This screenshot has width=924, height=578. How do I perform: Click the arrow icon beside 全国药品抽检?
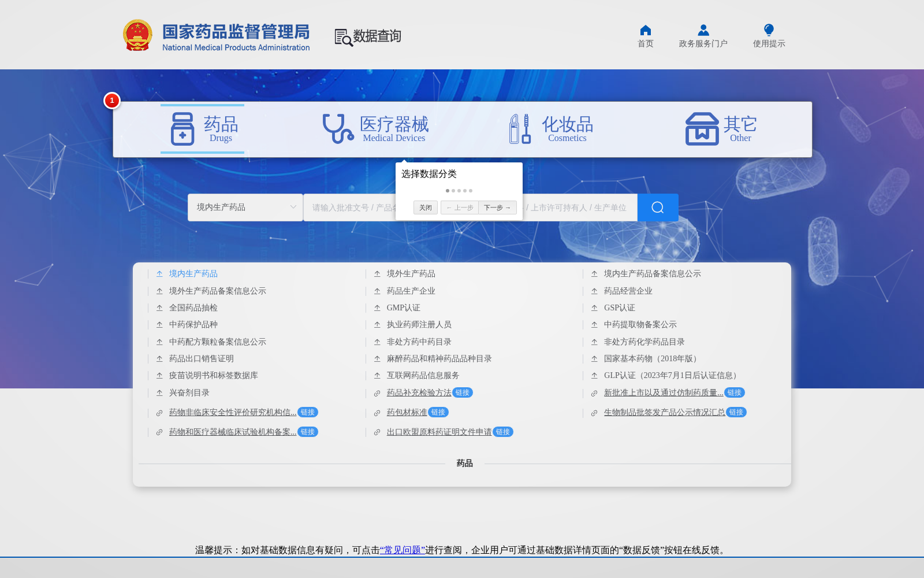(159, 308)
